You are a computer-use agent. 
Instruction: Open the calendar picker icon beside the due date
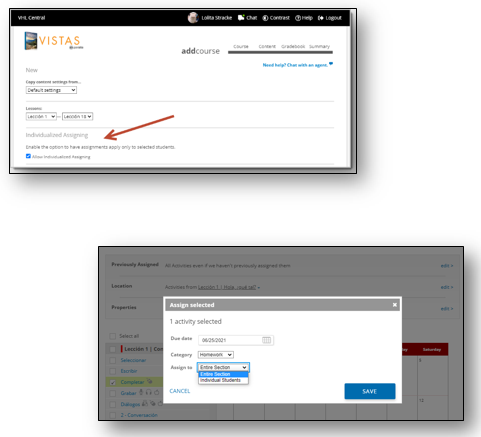pyautogui.click(x=266, y=340)
